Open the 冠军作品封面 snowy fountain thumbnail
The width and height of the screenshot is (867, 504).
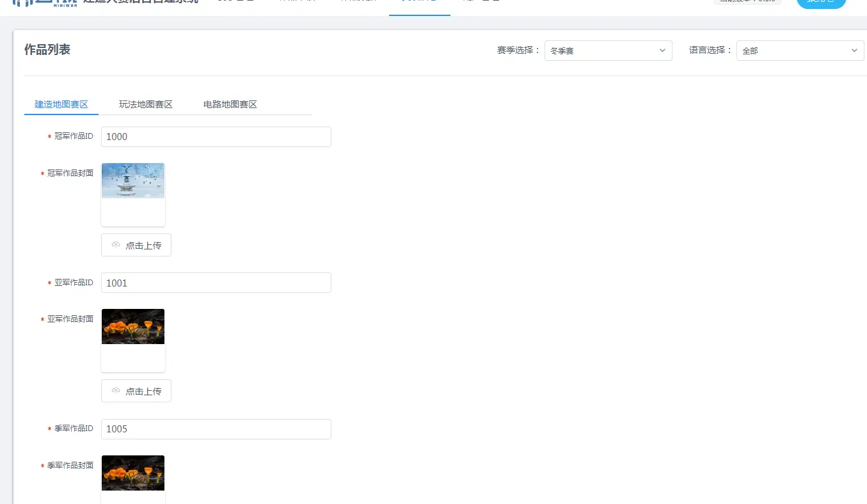tap(133, 181)
